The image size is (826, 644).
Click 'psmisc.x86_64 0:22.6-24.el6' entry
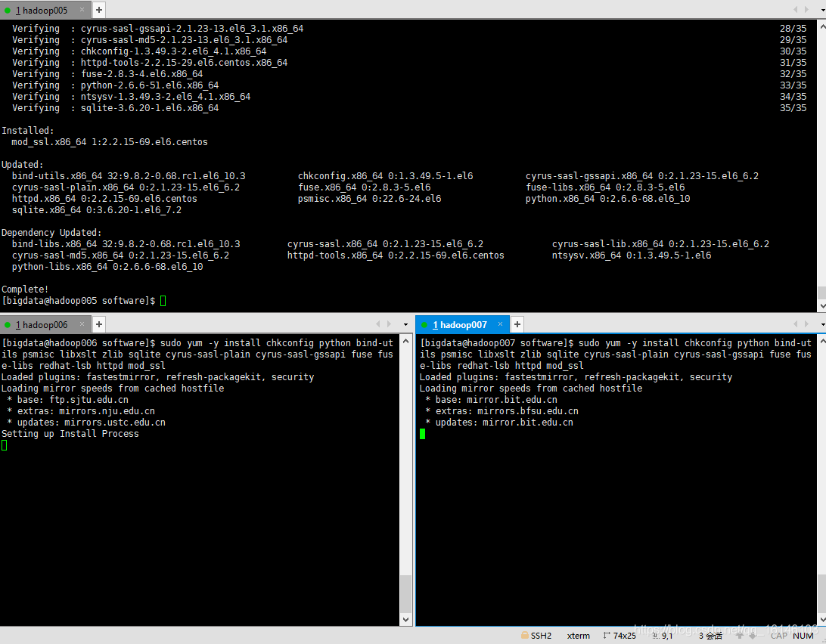(x=369, y=199)
